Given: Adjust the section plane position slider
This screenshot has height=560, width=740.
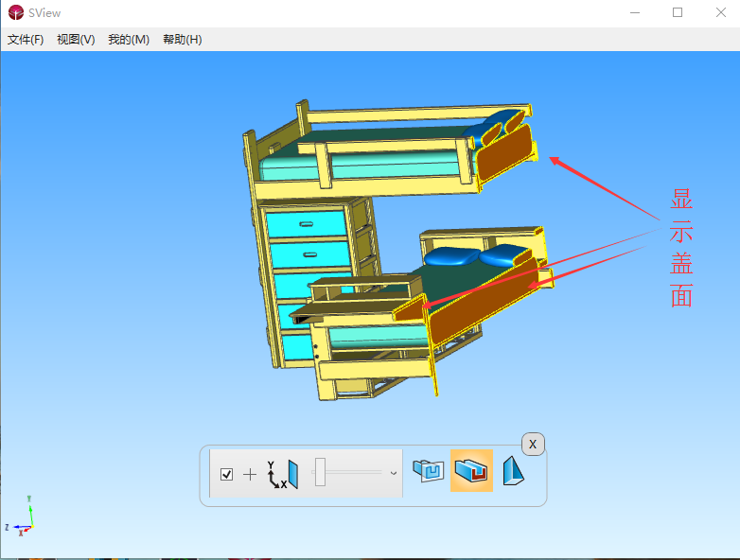Looking at the screenshot, I should pos(321,472).
